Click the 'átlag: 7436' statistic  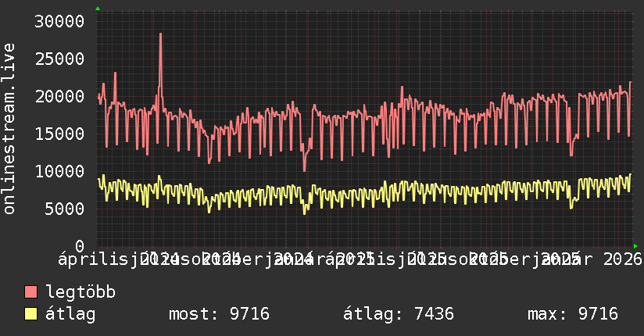point(399,315)
